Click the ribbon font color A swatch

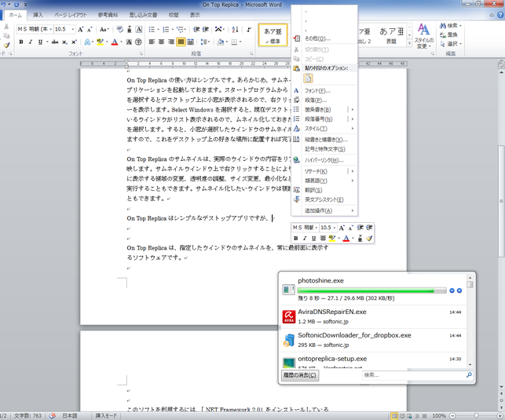pos(115,42)
